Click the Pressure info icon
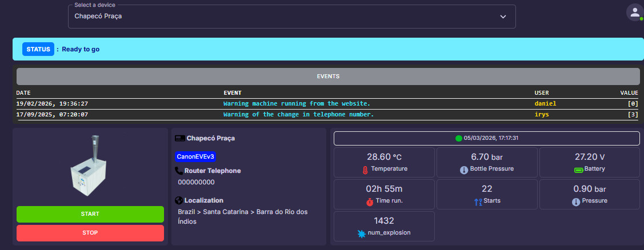644x250 pixels. [576, 201]
